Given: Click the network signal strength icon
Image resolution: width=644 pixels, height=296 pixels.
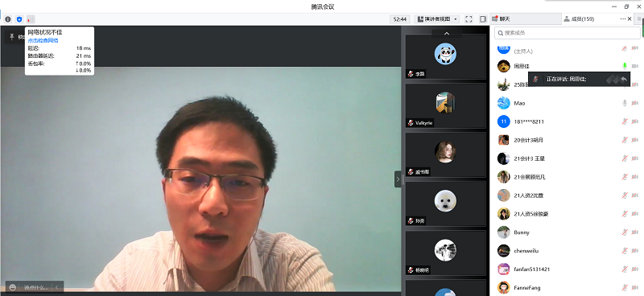Looking at the screenshot, I should coord(31,19).
